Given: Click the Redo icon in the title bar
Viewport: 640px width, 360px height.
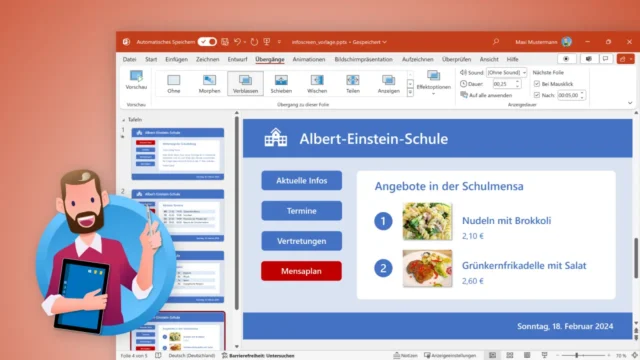Looking at the screenshot, I should pyautogui.click(x=254, y=42).
